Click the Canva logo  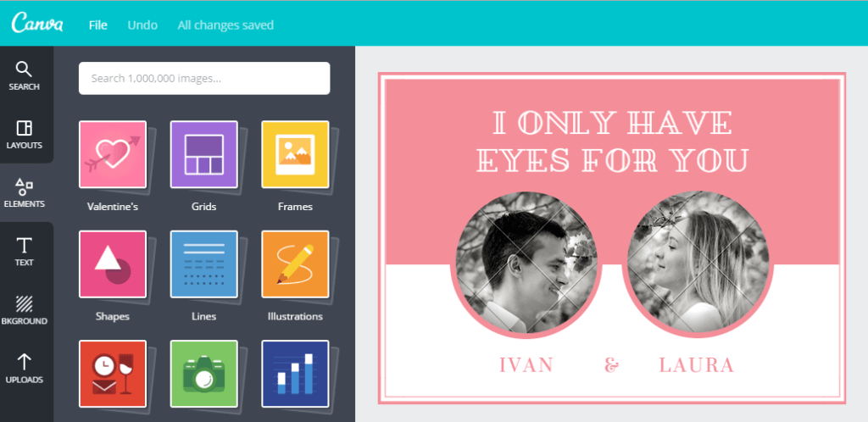click(x=37, y=23)
